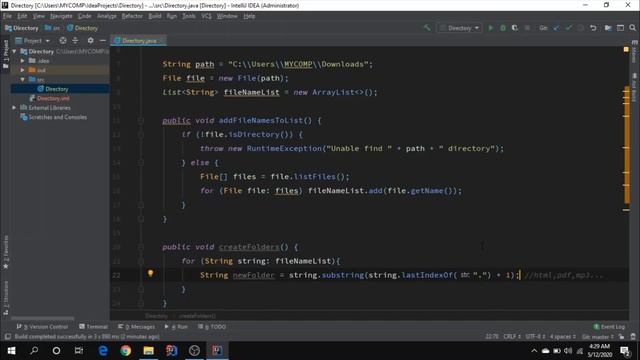The image size is (640, 360).
Task: Run with Coverage using the shield icon
Action: coord(515,28)
